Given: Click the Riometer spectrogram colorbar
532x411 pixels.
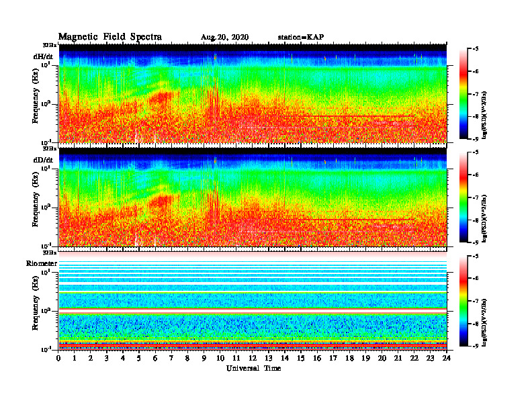Looking at the screenshot, I should 463,301.
